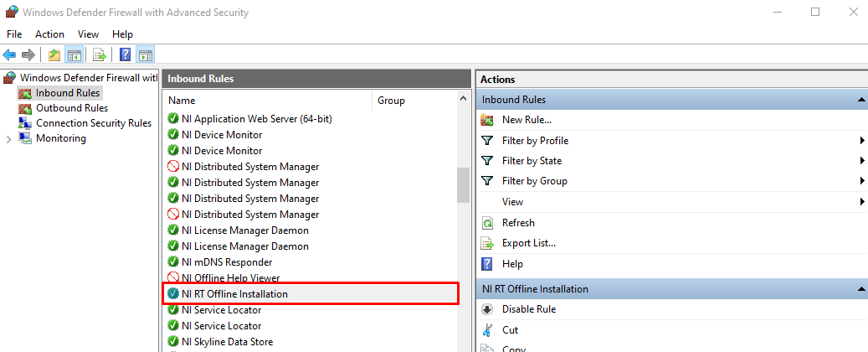Open the Filter by State submenu arrow
The height and width of the screenshot is (352, 868).
click(x=862, y=161)
